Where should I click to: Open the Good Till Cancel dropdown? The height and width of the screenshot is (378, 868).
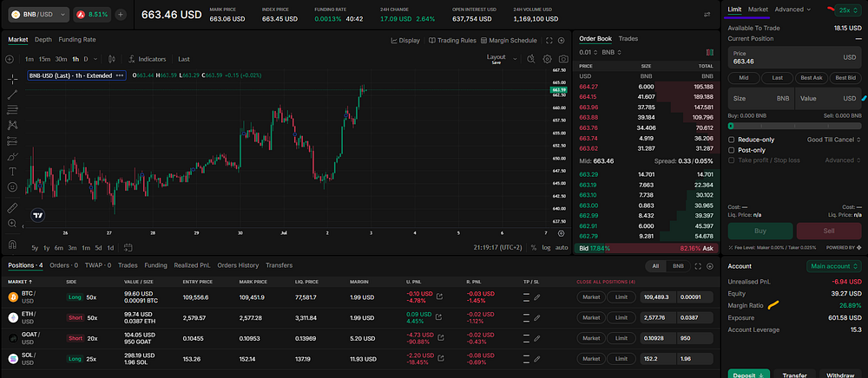click(x=833, y=140)
